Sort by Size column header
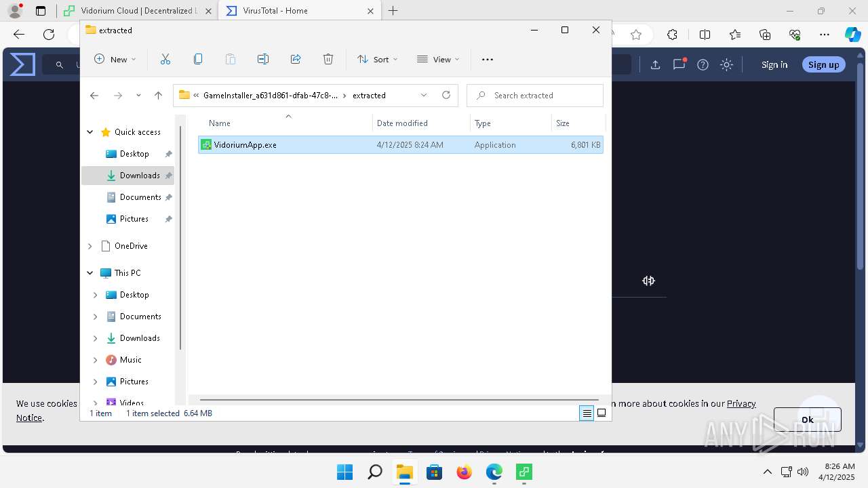 pos(578,123)
